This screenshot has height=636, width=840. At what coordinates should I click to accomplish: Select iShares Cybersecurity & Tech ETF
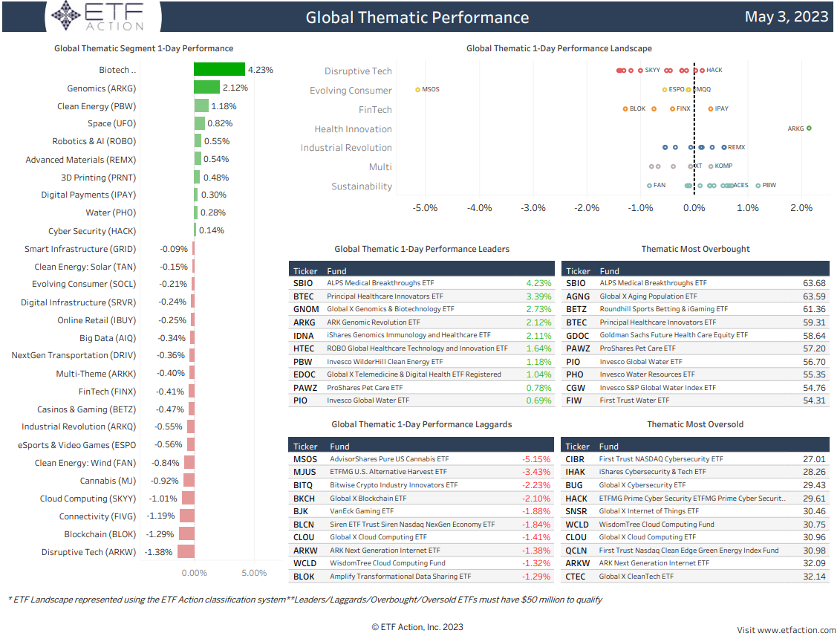click(x=653, y=472)
